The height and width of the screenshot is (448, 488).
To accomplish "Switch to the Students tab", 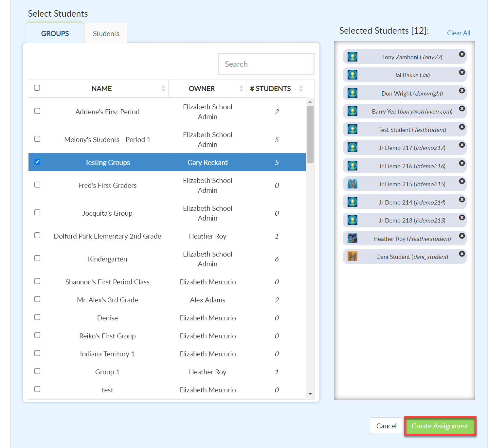I will pos(106,33).
